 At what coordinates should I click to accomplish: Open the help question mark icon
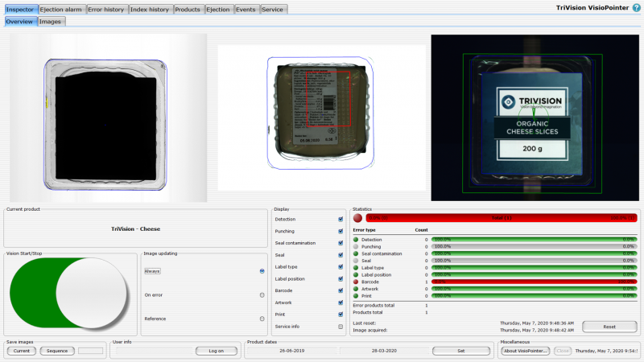637,7
